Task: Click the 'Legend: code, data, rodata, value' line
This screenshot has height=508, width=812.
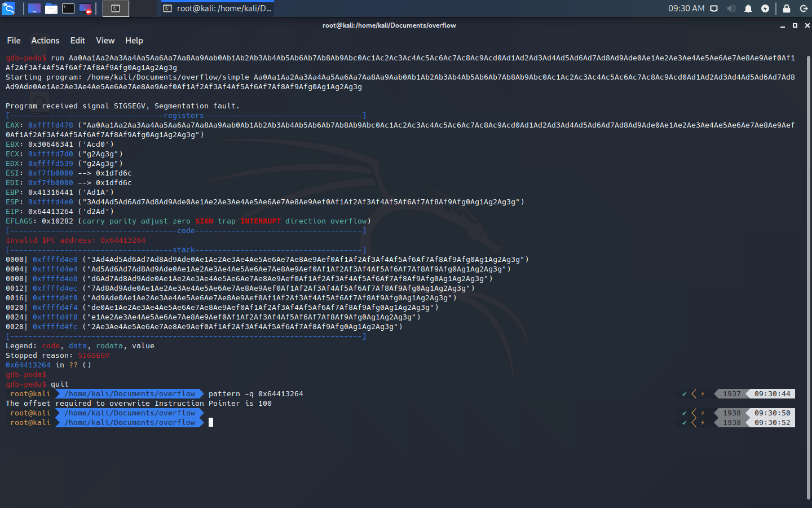Action: pyautogui.click(x=80, y=346)
